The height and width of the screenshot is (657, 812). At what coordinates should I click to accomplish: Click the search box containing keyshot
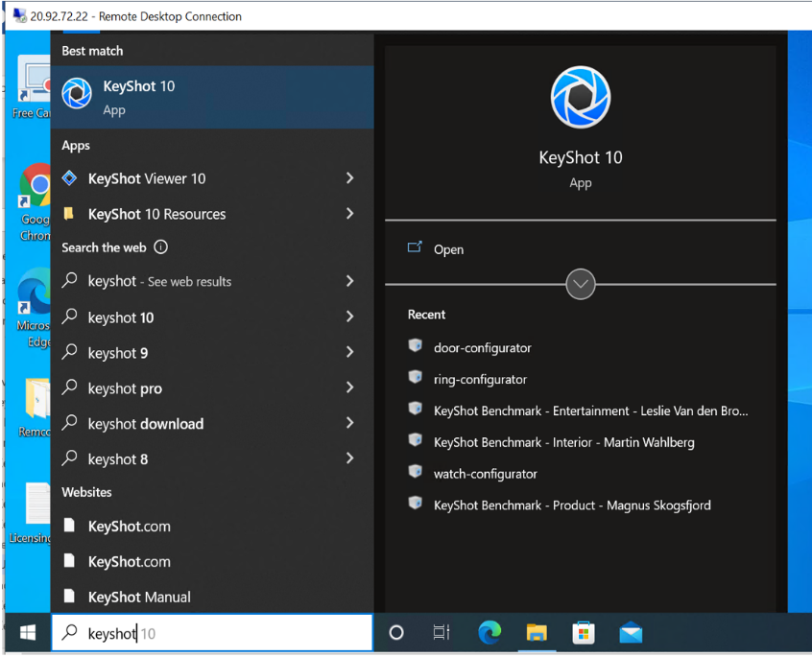(211, 633)
